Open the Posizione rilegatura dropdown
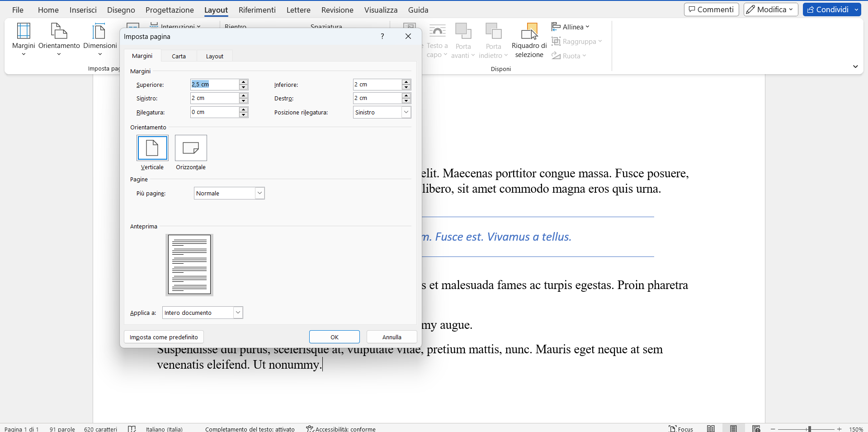 pos(406,112)
